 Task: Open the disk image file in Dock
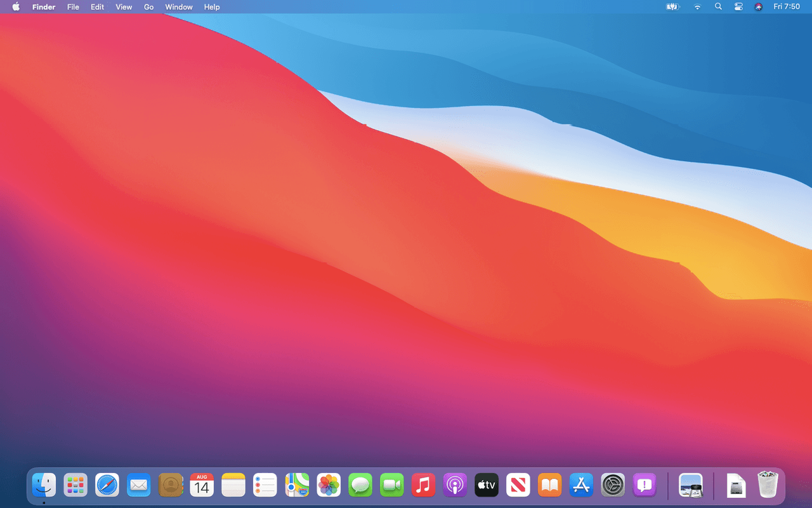click(737, 486)
